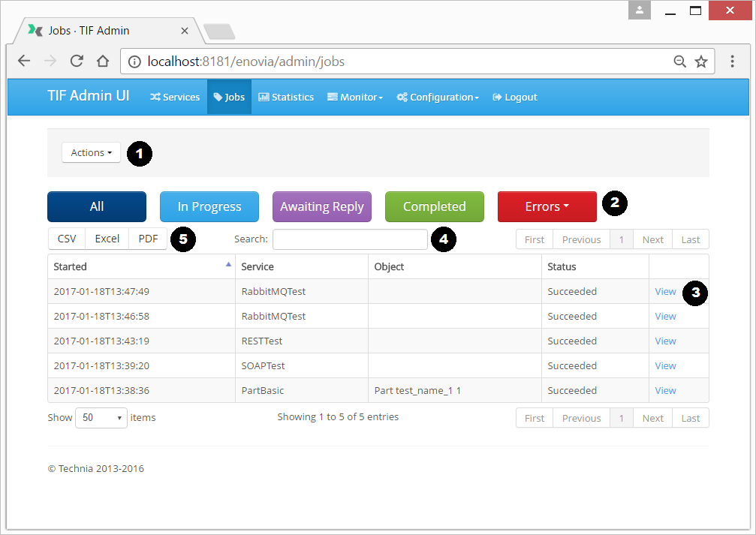Click the browser back arrow
This screenshot has width=756, height=535.
tap(24, 62)
